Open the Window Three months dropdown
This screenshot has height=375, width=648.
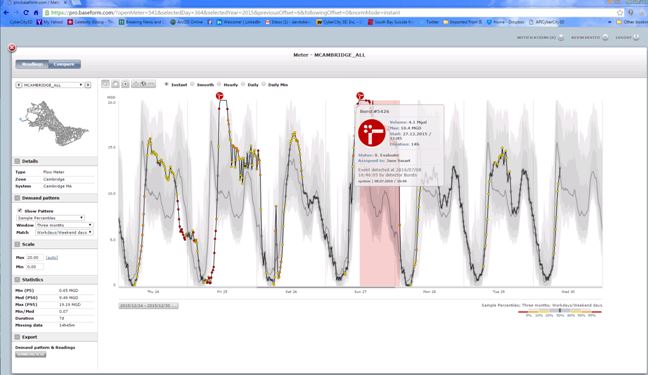[x=64, y=225]
